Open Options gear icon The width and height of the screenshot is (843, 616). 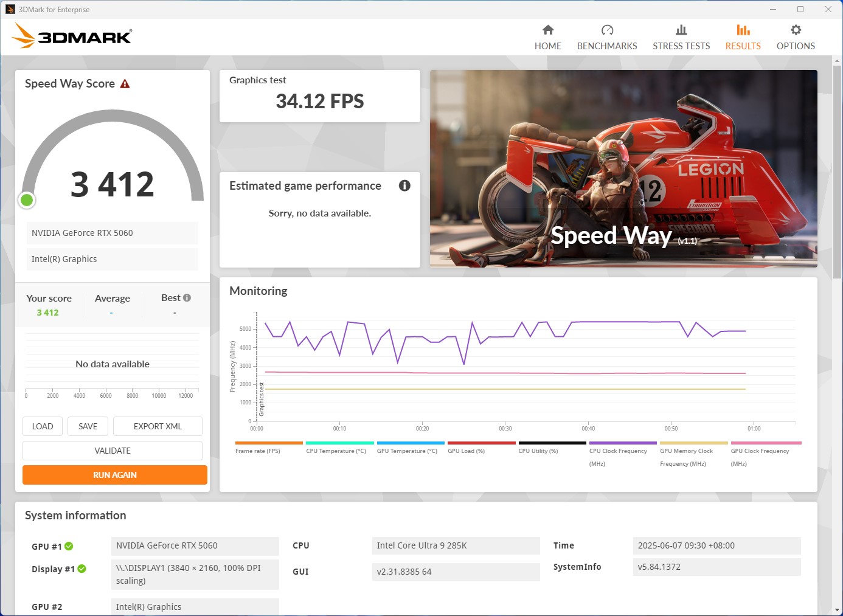[x=796, y=30]
